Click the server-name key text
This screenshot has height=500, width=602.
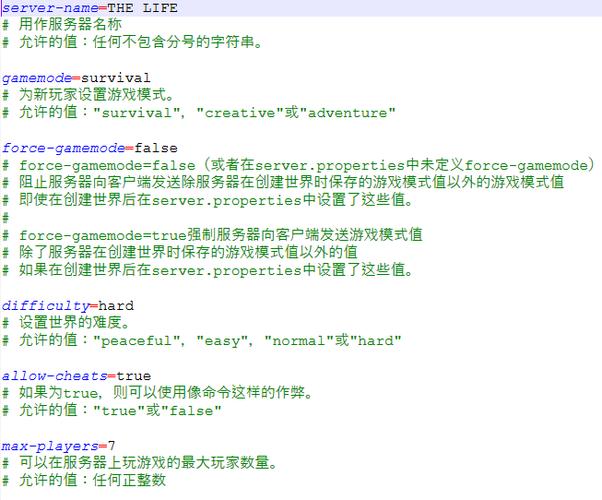[50, 8]
